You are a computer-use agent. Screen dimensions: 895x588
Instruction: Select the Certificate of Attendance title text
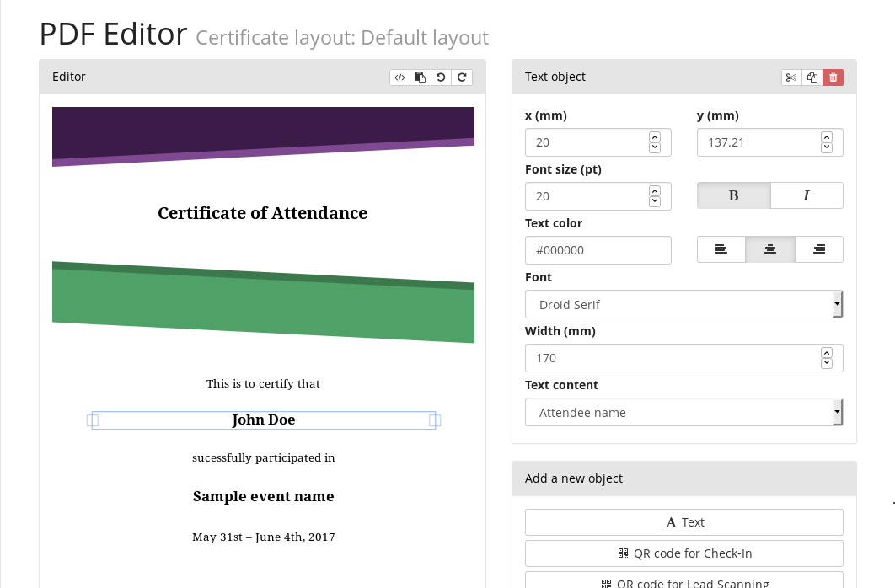click(262, 213)
